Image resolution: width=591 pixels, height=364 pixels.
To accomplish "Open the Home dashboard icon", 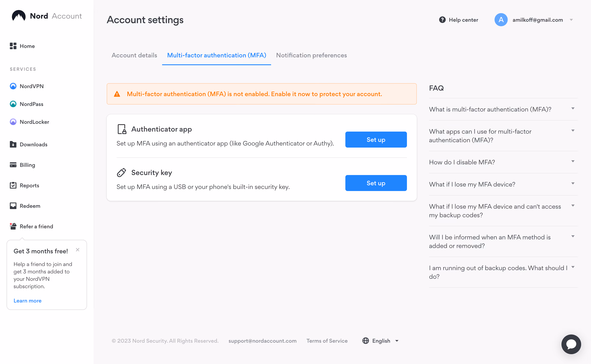I will 13,46.
